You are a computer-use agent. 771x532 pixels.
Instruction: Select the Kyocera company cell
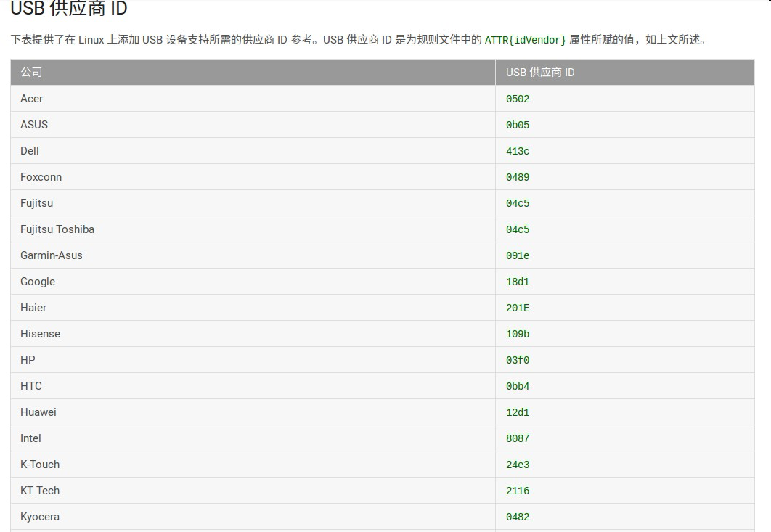253,516
